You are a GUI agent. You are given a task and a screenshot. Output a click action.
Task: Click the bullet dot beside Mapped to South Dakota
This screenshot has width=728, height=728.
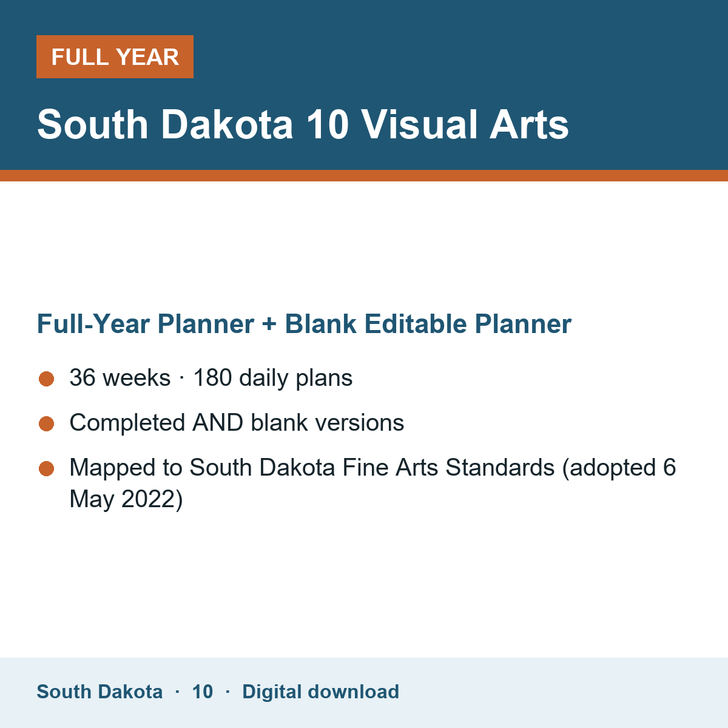click(47, 469)
